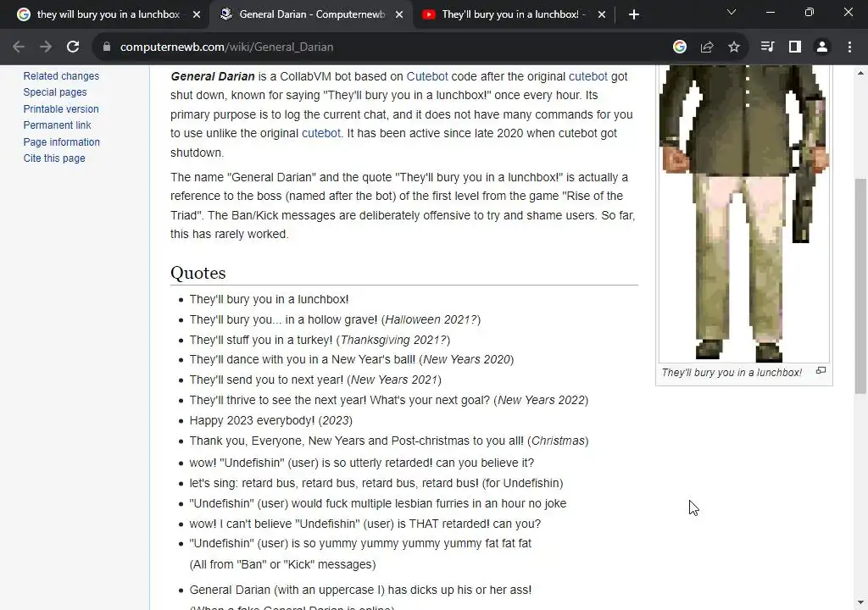Open Related changes sidebar link
This screenshot has height=610, width=868.
[x=61, y=76]
